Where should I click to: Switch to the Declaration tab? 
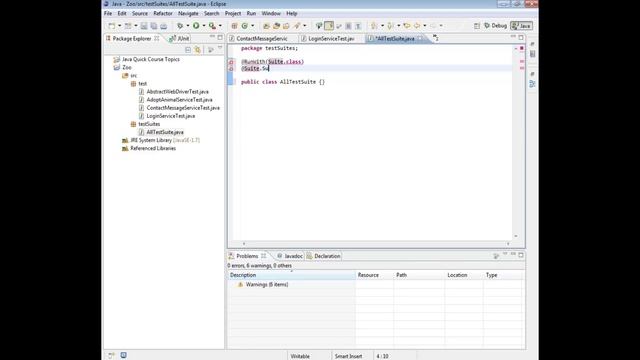(x=324, y=256)
